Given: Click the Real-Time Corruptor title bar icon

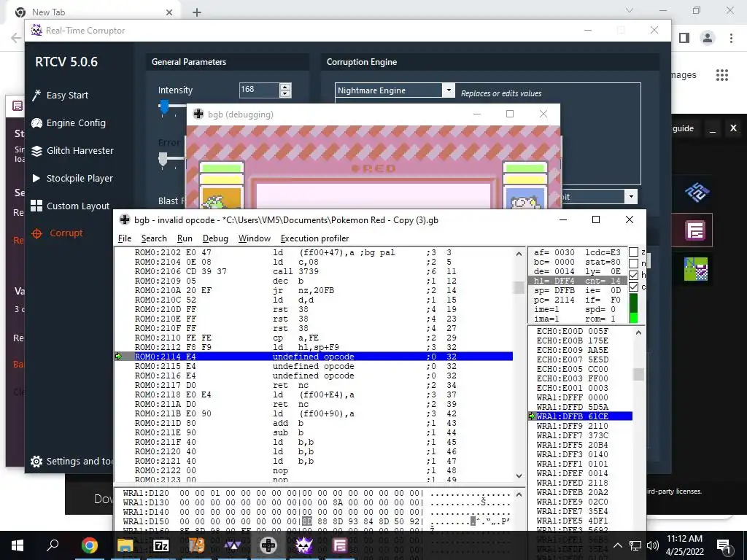Looking at the screenshot, I should (36, 30).
